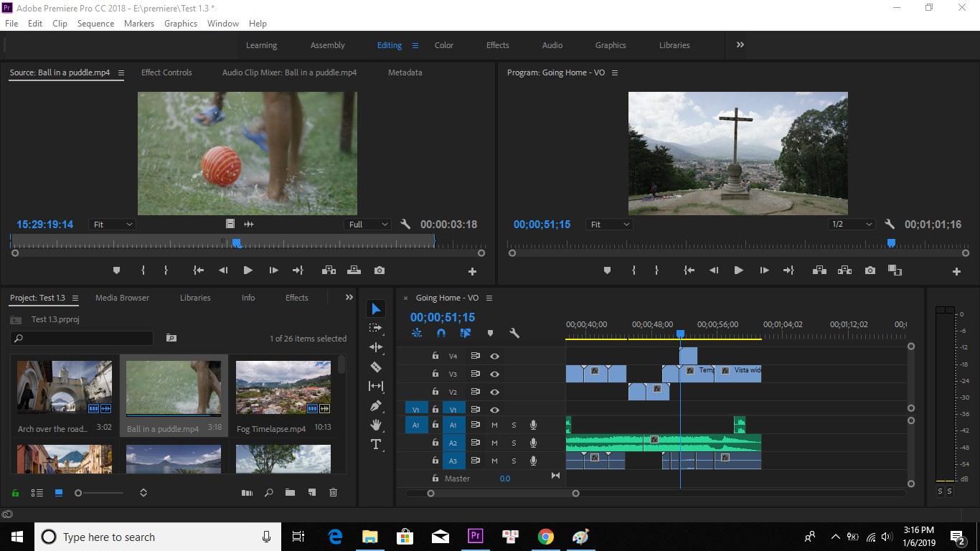Toggle Snap magnet in timeline

click(441, 333)
